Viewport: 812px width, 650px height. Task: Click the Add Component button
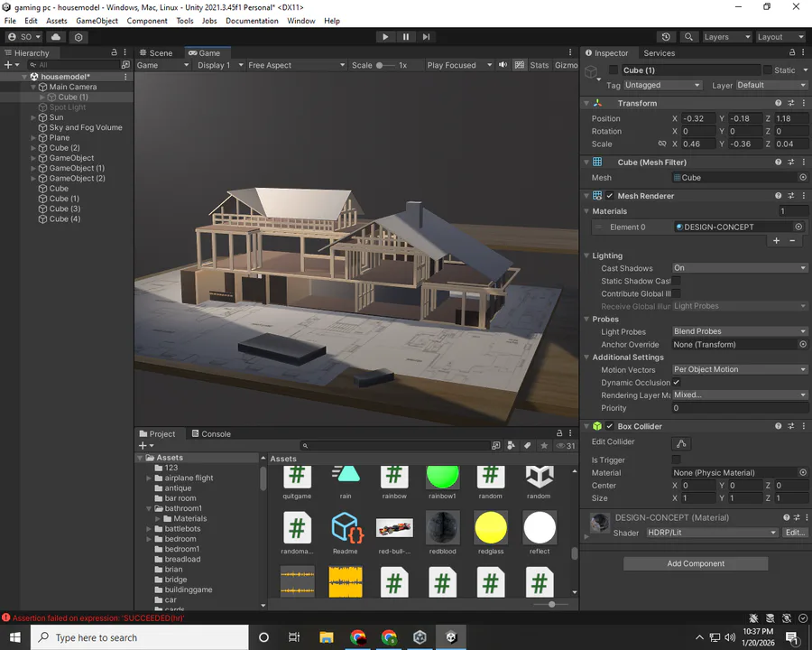696,563
